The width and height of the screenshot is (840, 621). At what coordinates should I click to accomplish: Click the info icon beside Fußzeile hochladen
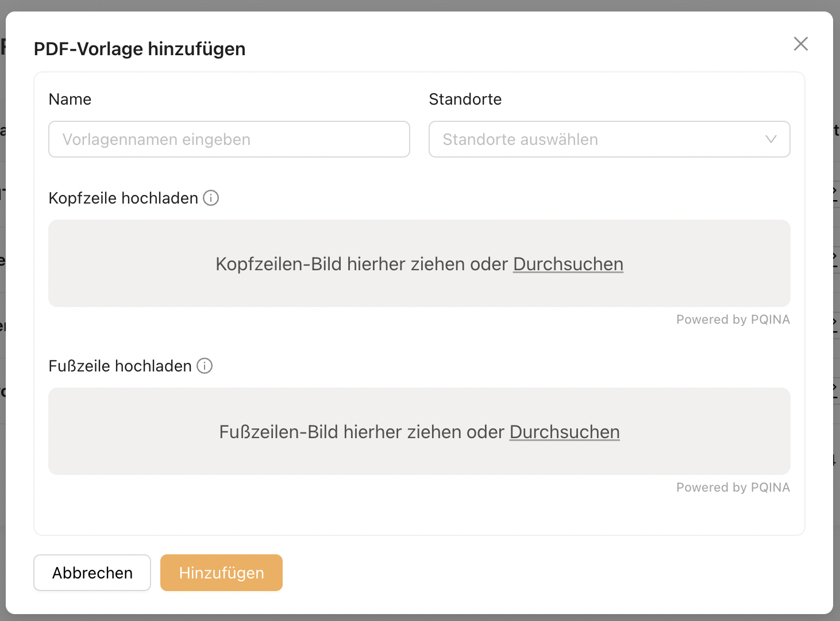(x=205, y=366)
